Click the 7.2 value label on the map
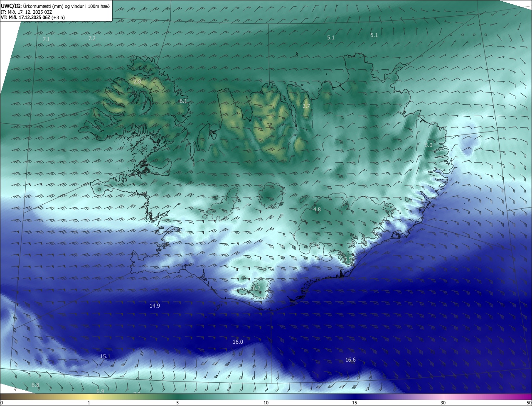The width and height of the screenshot is (532, 406). [92, 38]
